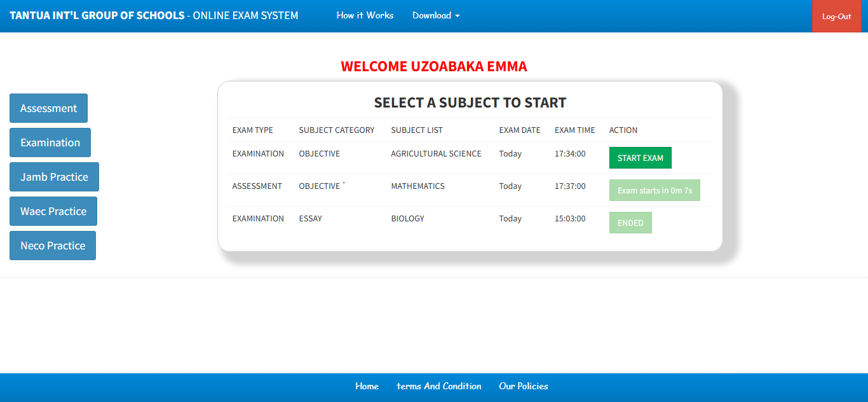
Task: Click the AGRICULTURAL SCIENCE subject cell
Action: tap(436, 154)
